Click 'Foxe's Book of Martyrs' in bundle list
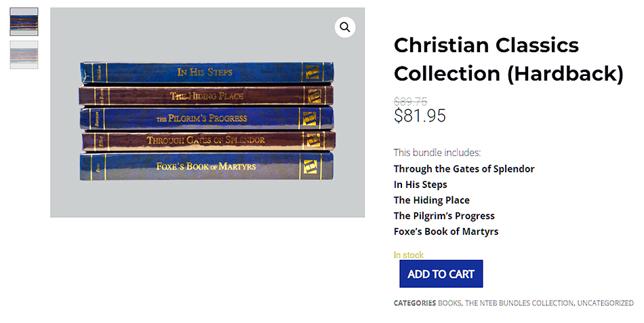Screen dimensions: 644x323 [445, 231]
